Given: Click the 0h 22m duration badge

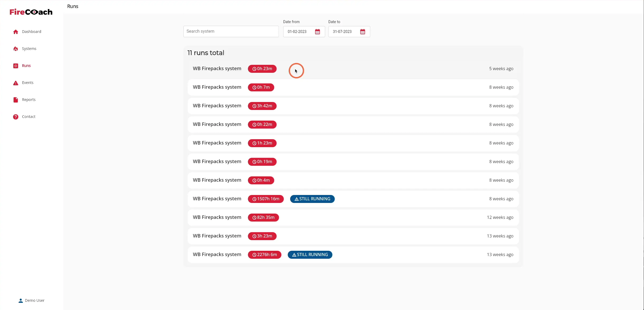Looking at the screenshot, I should point(262,125).
